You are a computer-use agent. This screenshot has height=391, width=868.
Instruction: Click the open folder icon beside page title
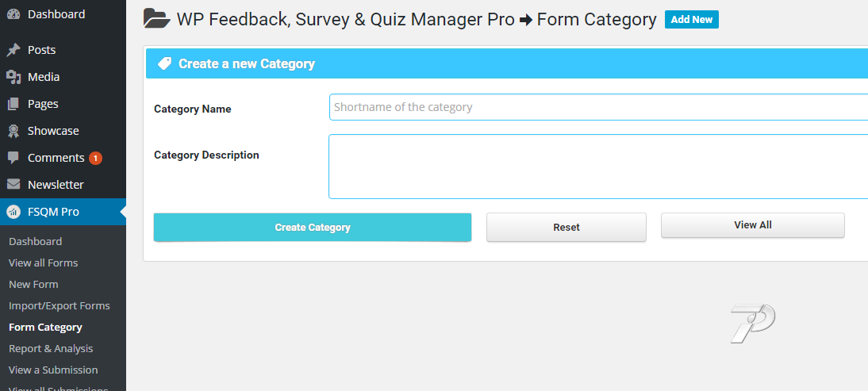tap(156, 19)
